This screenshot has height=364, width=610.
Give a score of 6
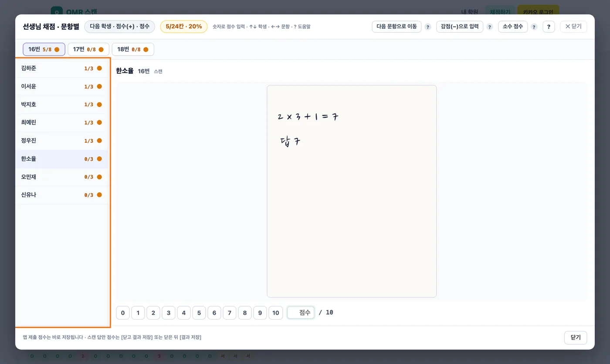(214, 313)
